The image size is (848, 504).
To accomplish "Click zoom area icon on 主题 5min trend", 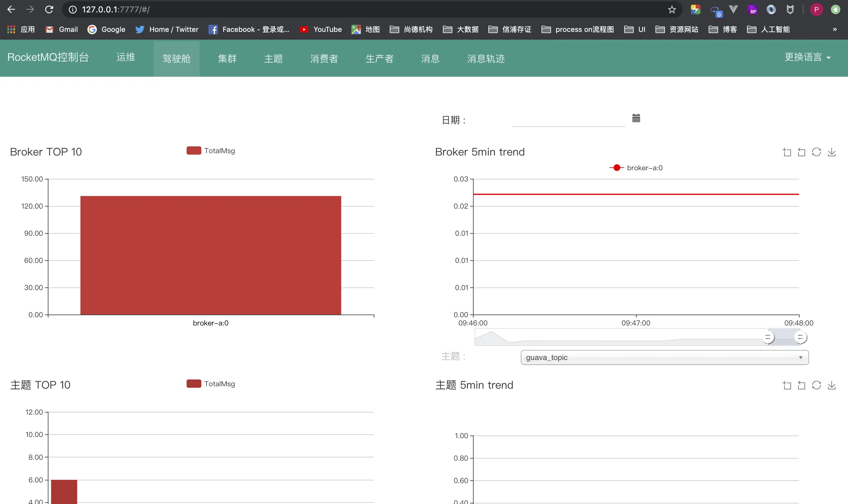I will (x=787, y=385).
